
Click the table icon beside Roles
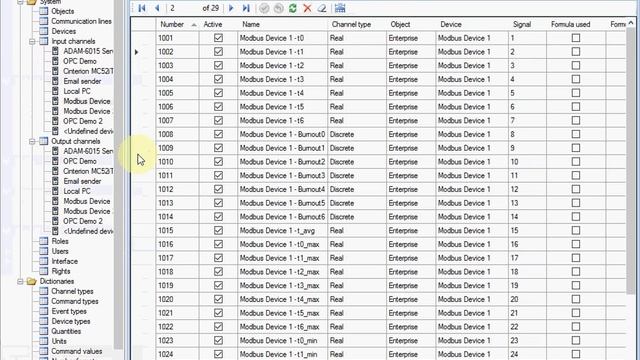coord(44,241)
